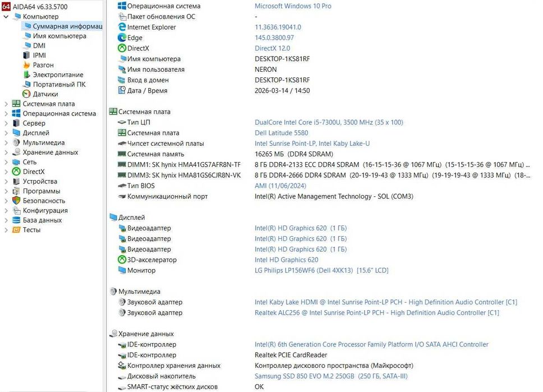543x392 pixels.
Task: Open the Intel 6th Generation SATA AHCI Controller link
Action: pos(371,344)
